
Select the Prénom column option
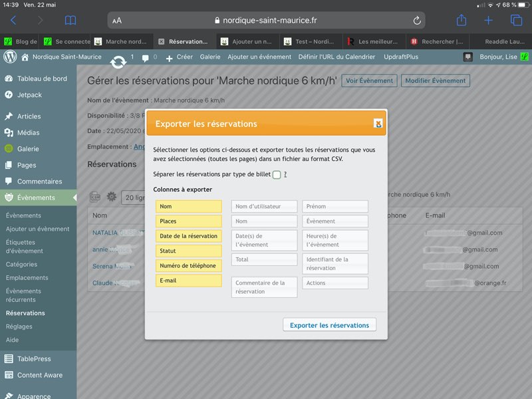point(335,207)
